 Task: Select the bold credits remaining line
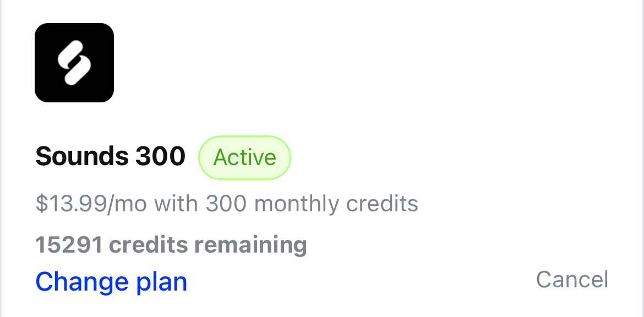[171, 245]
